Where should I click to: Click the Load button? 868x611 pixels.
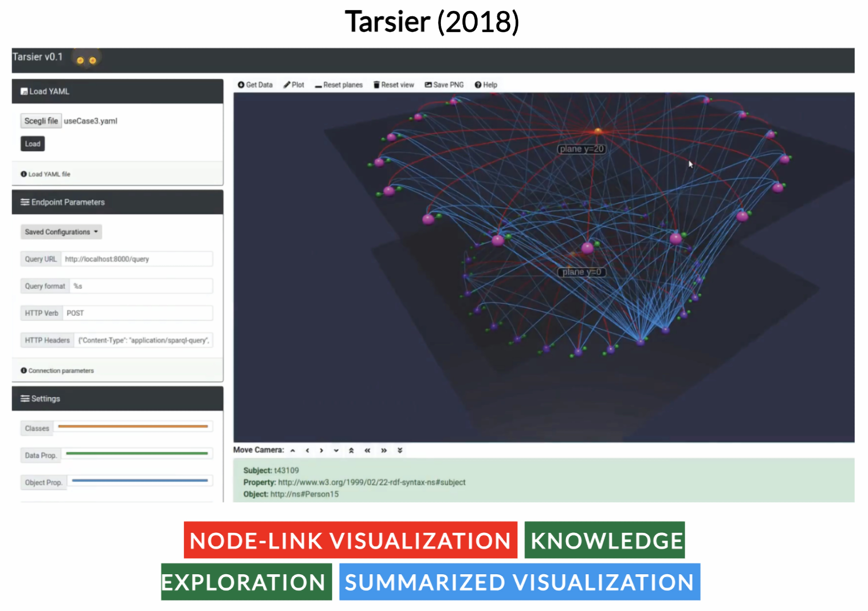[x=33, y=144]
